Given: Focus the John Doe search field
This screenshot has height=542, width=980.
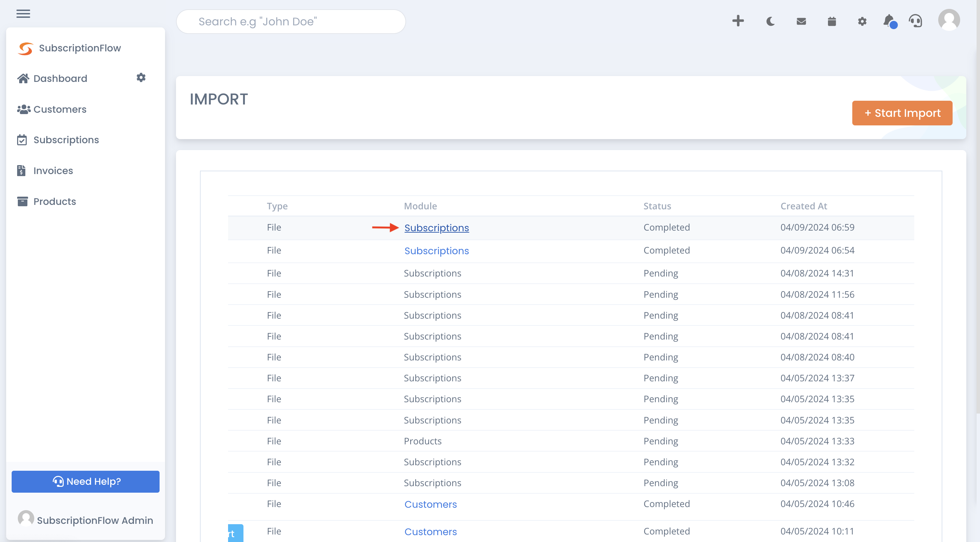Looking at the screenshot, I should pos(291,21).
